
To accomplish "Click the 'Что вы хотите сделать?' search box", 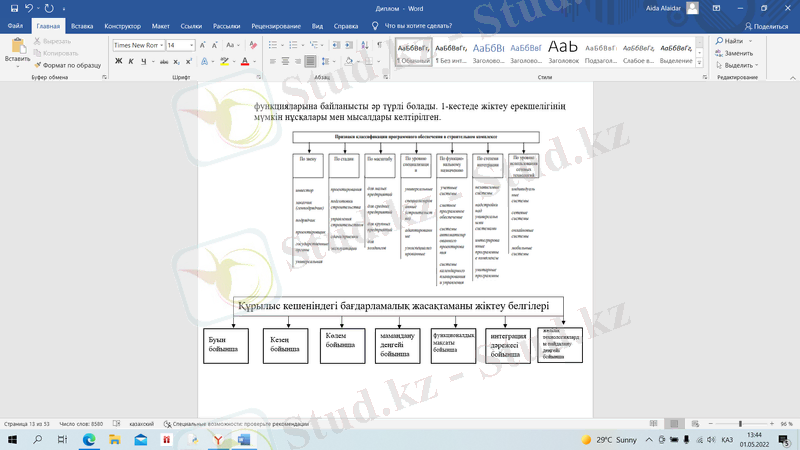I will (418, 26).
